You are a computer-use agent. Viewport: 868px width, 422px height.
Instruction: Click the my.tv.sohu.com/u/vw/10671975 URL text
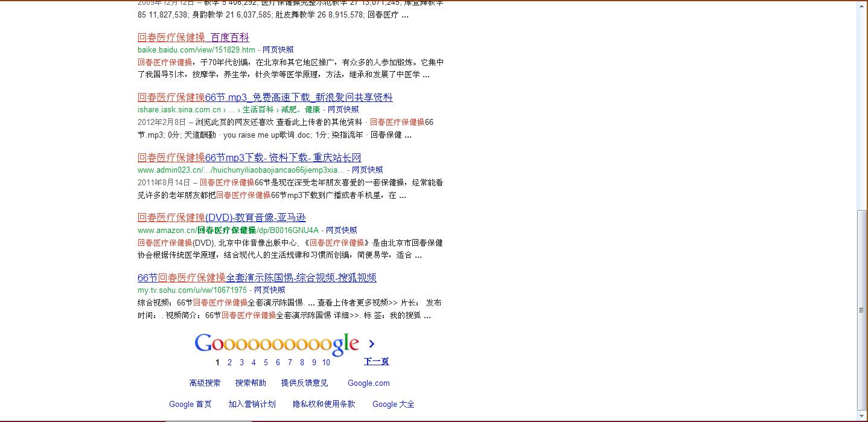pyautogui.click(x=192, y=290)
